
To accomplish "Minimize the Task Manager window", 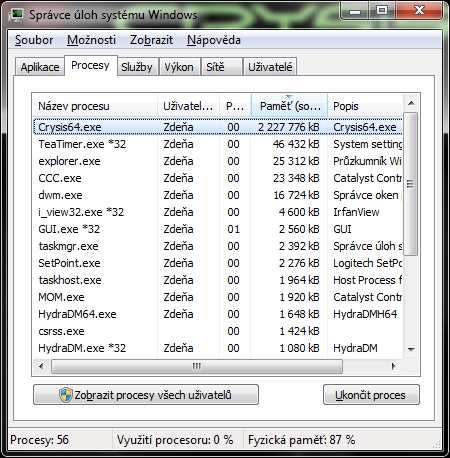I will click(355, 11).
